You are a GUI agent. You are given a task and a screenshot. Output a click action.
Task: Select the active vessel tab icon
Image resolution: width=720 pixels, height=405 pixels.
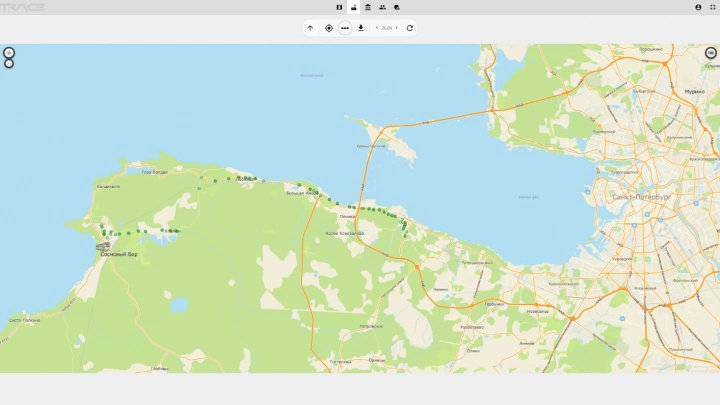(353, 7)
